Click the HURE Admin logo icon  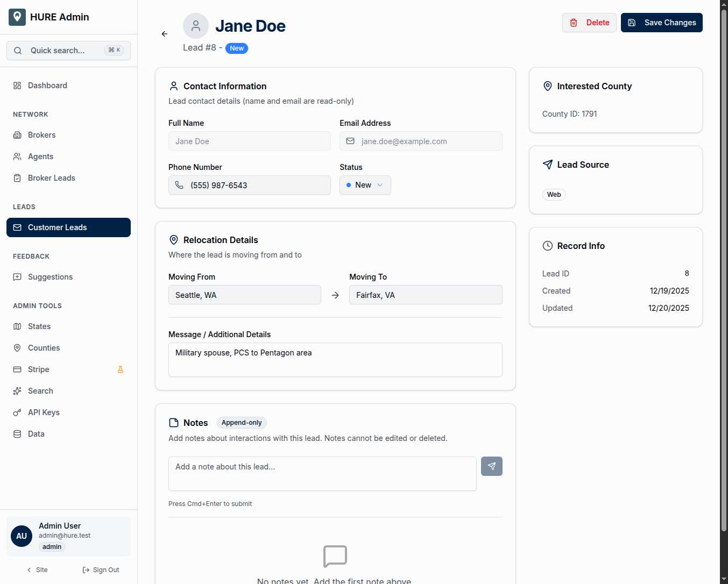click(x=17, y=17)
